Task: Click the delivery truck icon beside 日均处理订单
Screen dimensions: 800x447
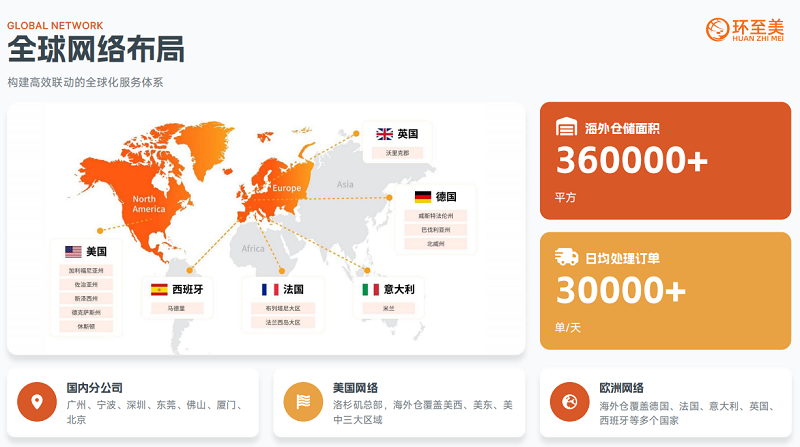Action: coord(566,257)
